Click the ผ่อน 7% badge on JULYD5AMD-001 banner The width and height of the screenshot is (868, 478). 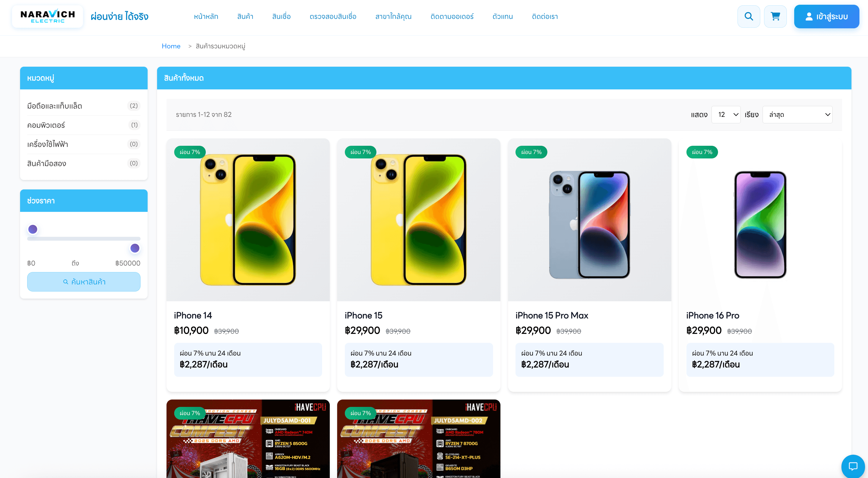click(x=190, y=413)
